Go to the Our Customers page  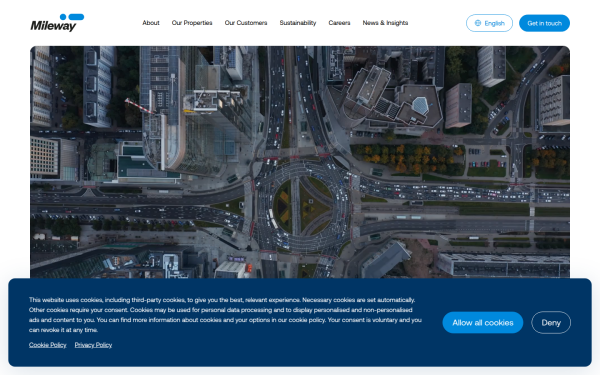coord(246,23)
